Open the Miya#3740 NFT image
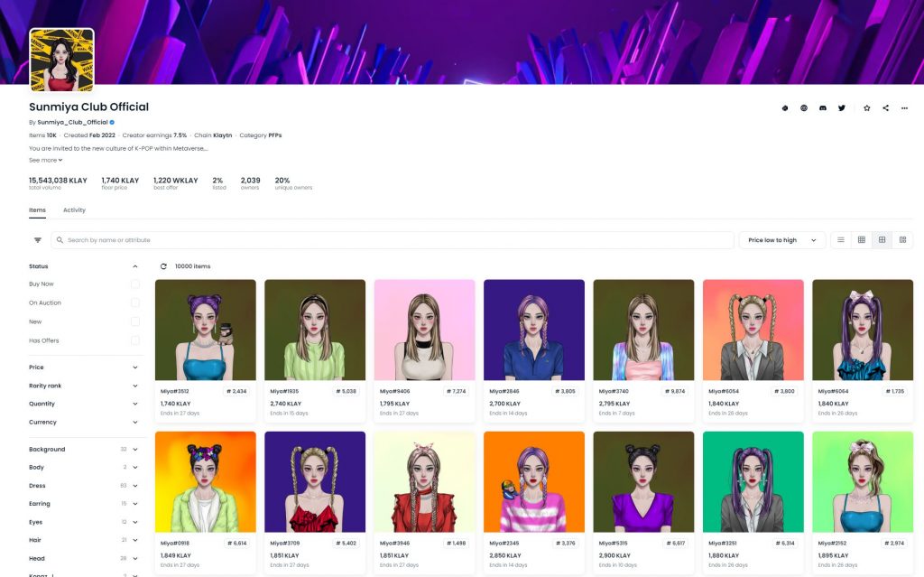924x577 pixels. tap(644, 330)
